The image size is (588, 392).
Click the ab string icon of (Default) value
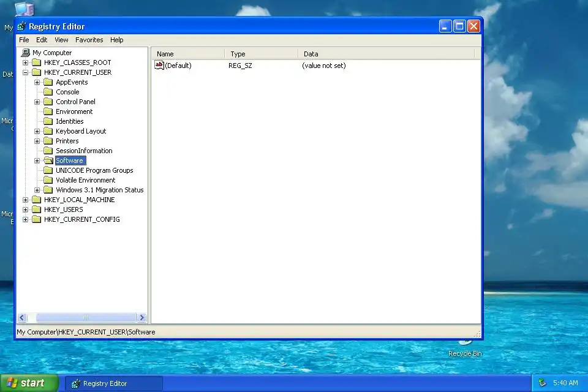pos(159,65)
